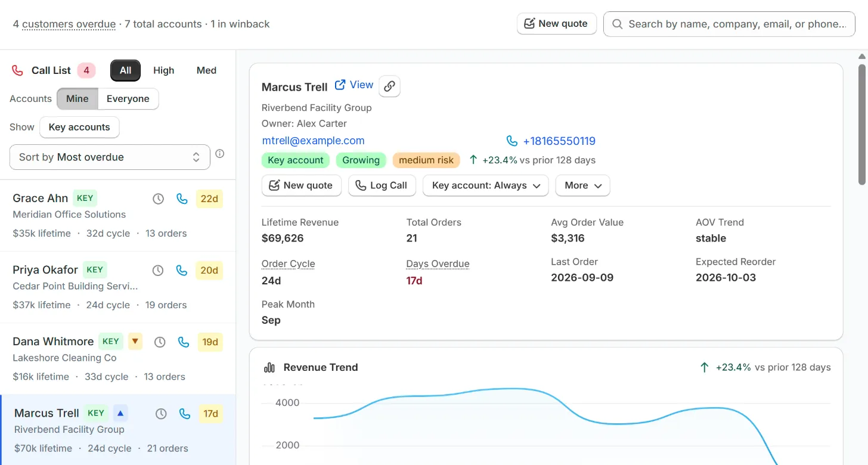Switch Accounts filter to Mine

point(77,99)
